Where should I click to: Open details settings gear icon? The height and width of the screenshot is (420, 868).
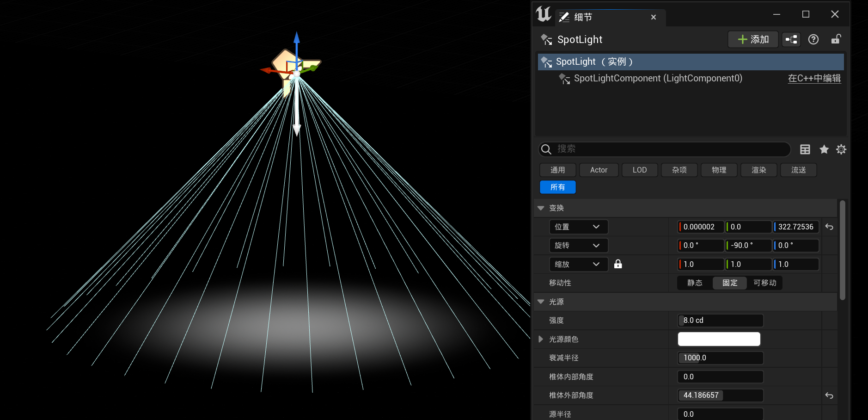click(841, 149)
